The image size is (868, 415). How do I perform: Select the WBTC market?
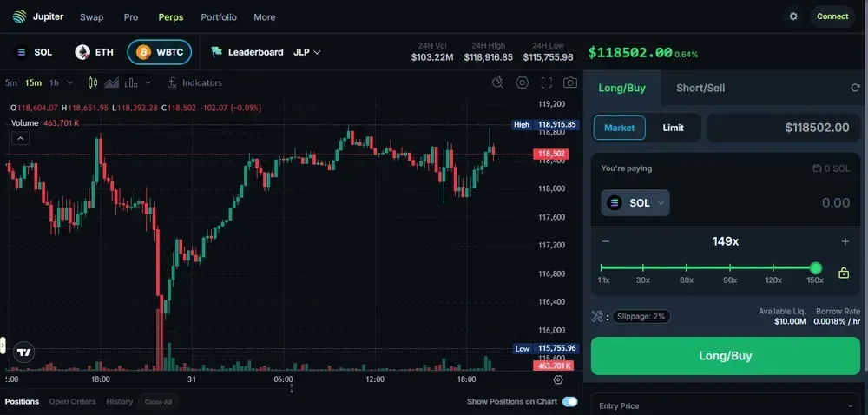(x=160, y=52)
